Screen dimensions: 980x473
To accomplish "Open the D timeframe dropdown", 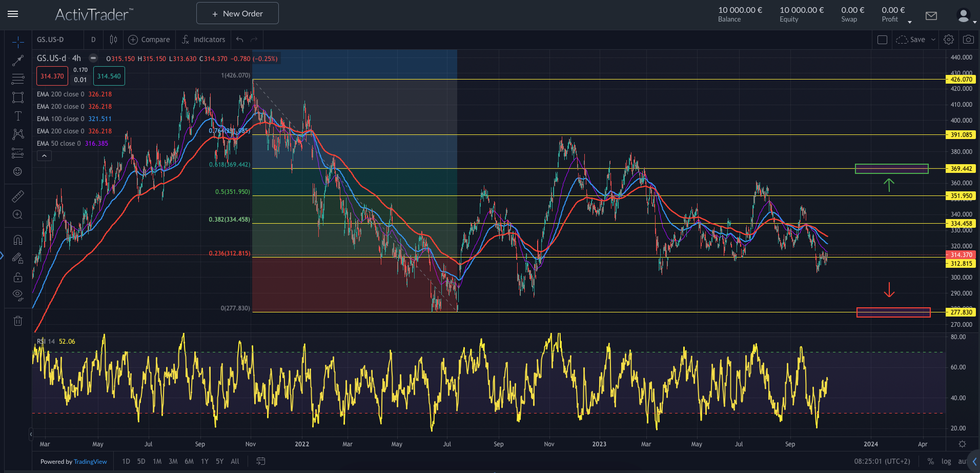I will pos(93,39).
